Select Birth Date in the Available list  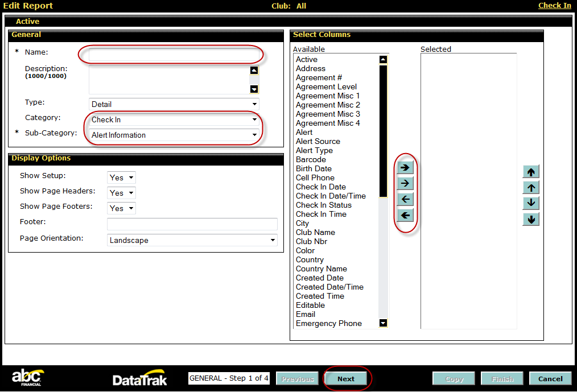pyautogui.click(x=314, y=168)
